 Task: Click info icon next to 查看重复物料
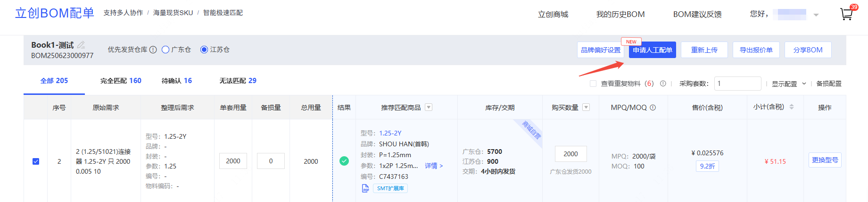click(663, 84)
